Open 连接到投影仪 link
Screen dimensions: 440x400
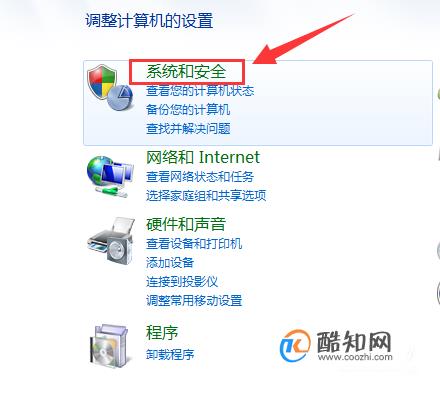182,282
